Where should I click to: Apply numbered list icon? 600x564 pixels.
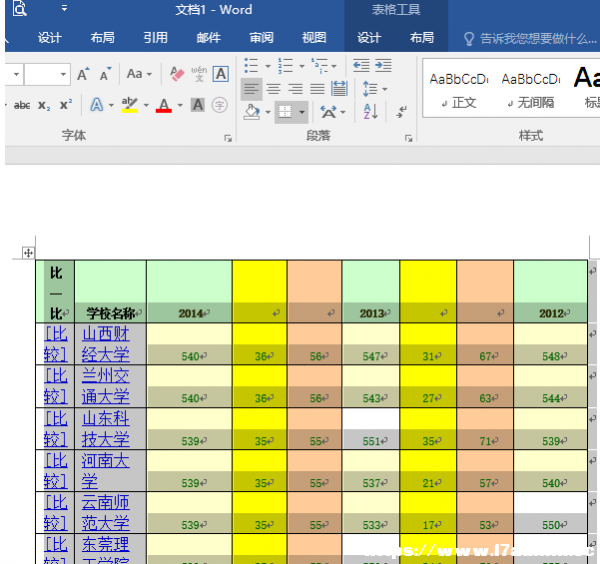285,65
